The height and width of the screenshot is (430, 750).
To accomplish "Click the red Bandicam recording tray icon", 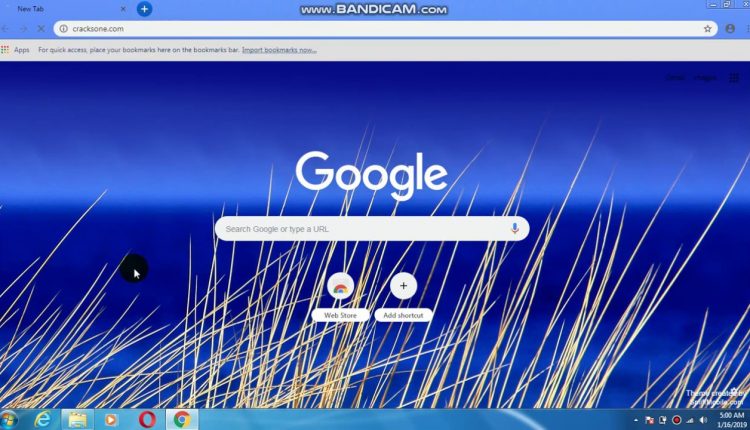I will click(x=676, y=420).
